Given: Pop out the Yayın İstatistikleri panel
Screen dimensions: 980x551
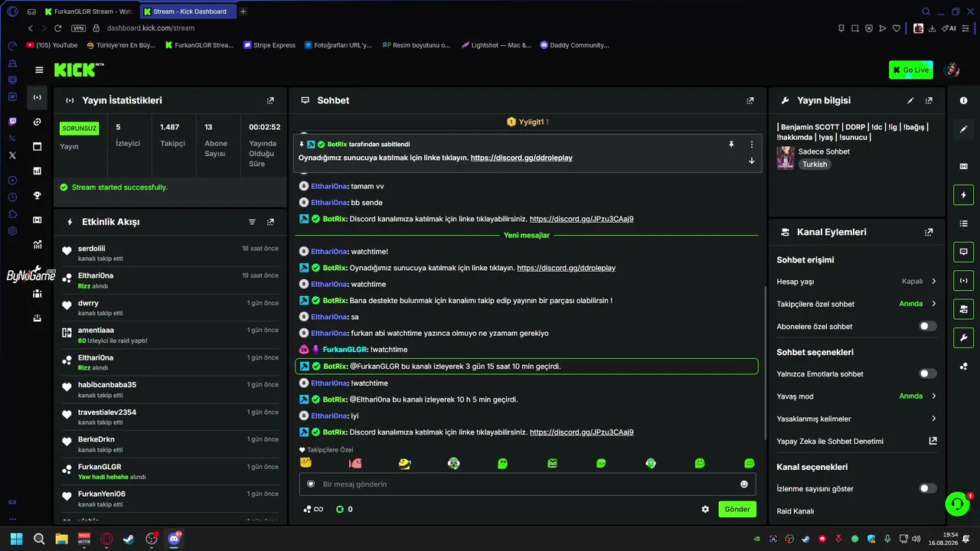Looking at the screenshot, I should tap(270, 100).
